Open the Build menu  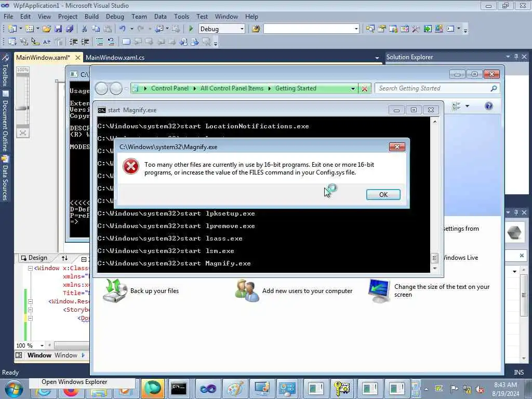point(91,16)
